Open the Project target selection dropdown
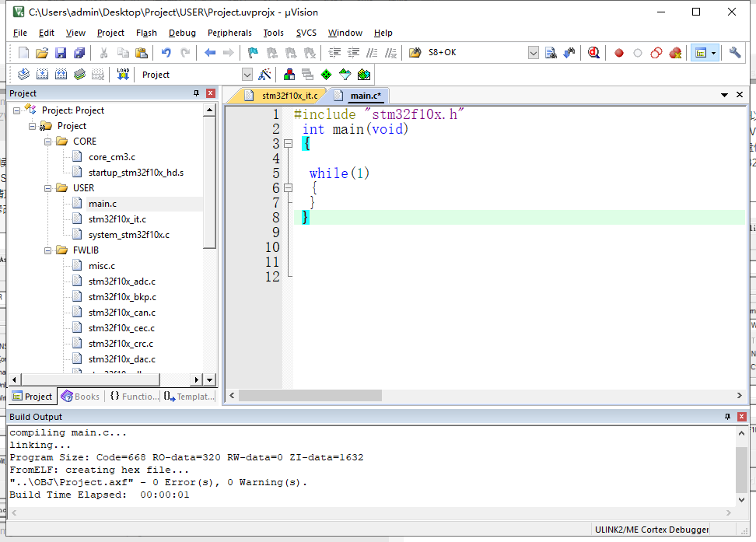The height and width of the screenshot is (542, 756). click(x=247, y=75)
